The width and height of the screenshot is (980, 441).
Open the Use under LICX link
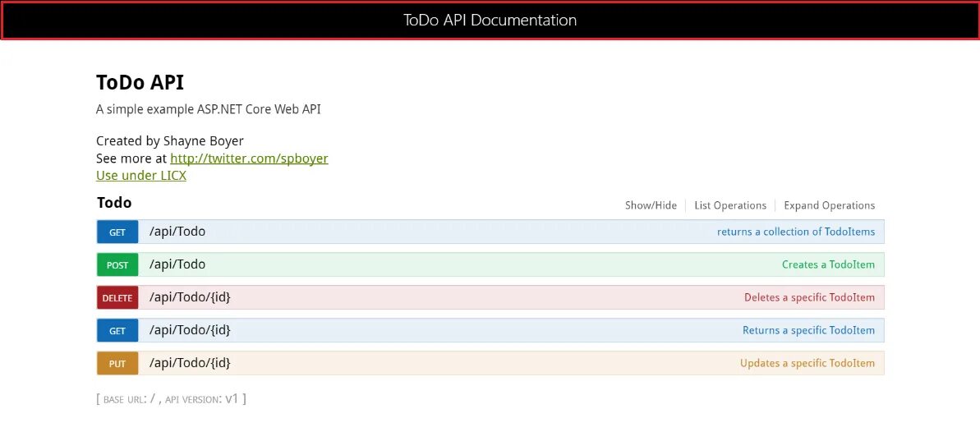(141, 176)
